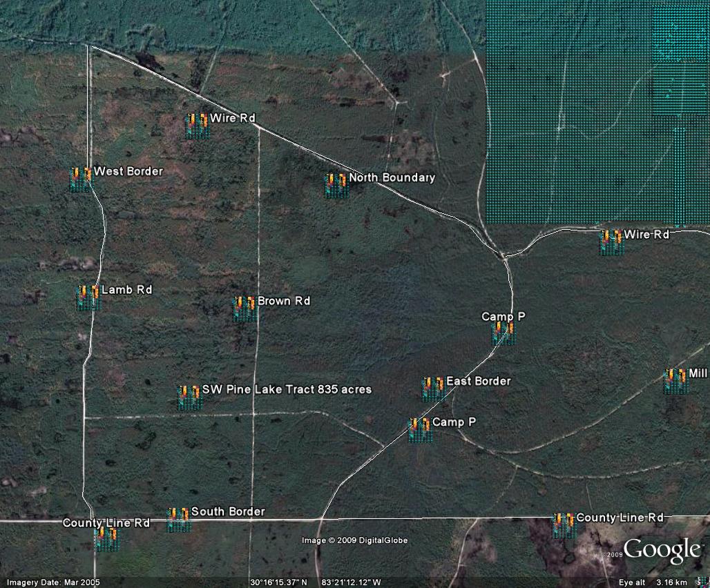710x588 pixels.
Task: Select the North Boundary placemark icon
Action: [336, 185]
